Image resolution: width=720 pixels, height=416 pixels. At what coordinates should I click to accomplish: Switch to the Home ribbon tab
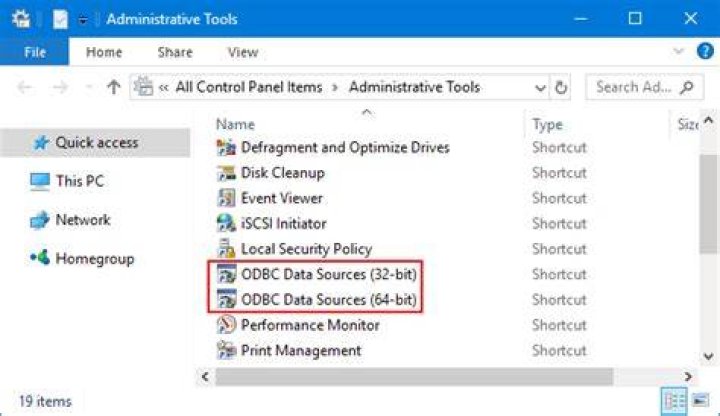click(x=104, y=52)
